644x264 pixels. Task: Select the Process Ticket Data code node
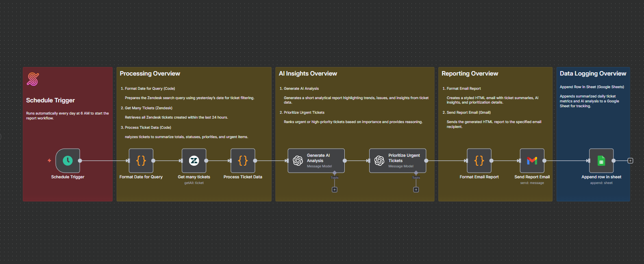point(243,160)
